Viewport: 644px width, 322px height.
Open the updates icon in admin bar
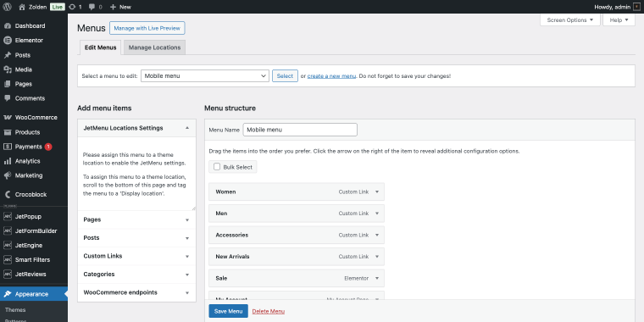pos(72,7)
